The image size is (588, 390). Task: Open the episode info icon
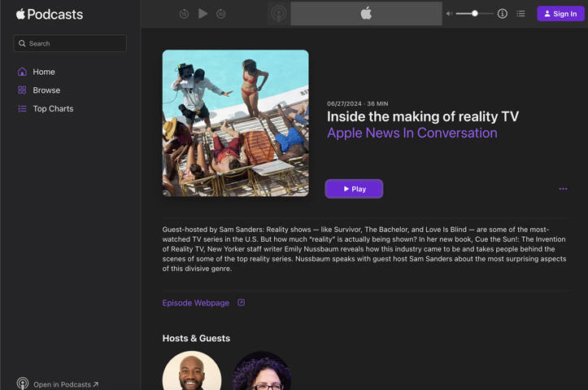503,14
